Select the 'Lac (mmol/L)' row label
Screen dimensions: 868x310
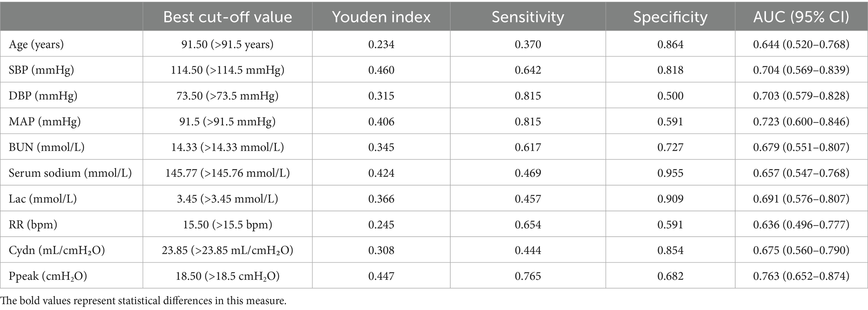click(43, 199)
